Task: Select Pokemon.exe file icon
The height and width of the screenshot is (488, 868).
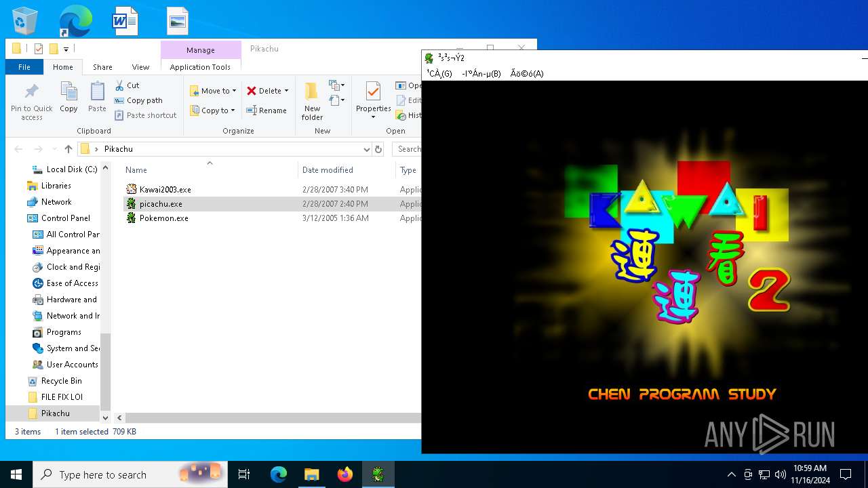Action: (132, 218)
